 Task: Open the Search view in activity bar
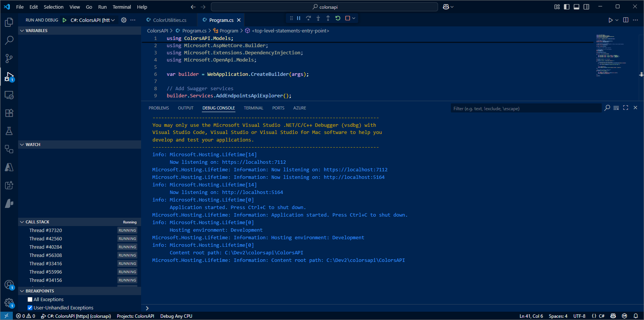9,40
